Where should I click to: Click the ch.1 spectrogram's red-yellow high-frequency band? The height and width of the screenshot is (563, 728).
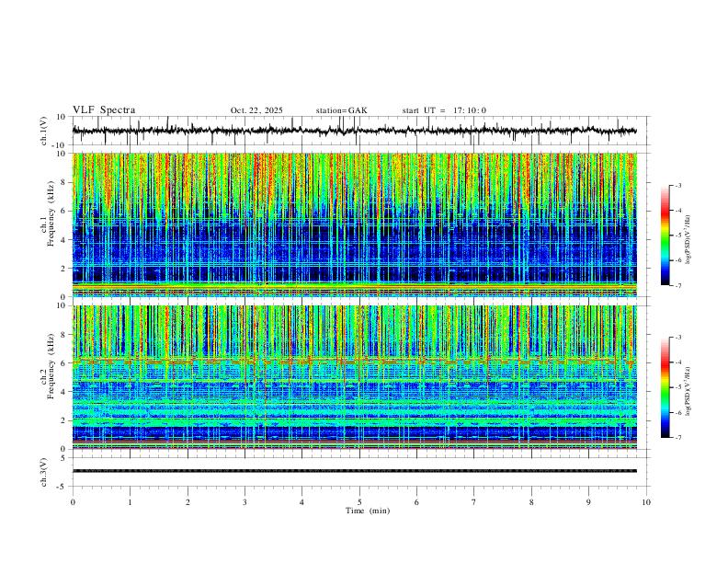(355, 178)
